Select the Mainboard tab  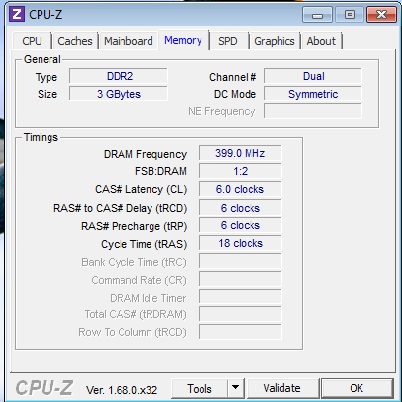pyautogui.click(x=128, y=41)
